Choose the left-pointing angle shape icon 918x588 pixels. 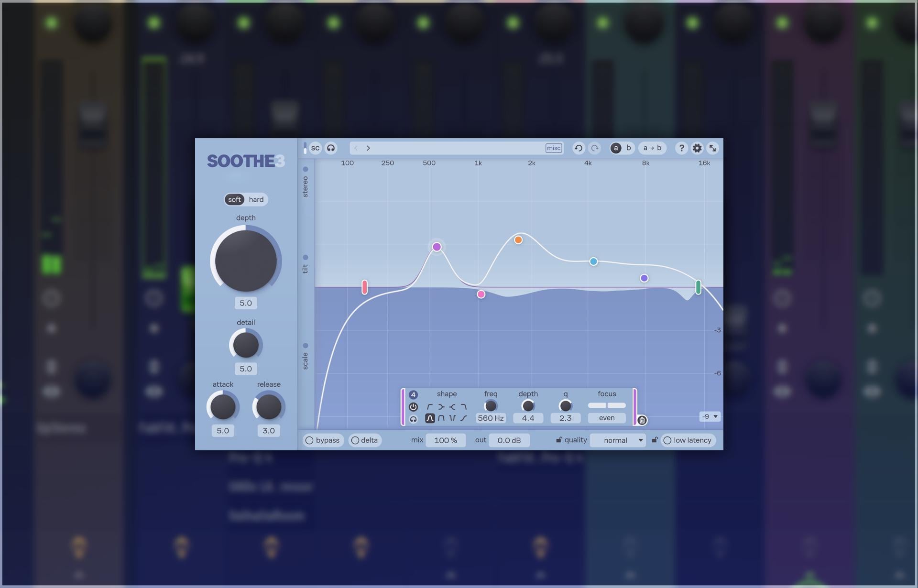click(x=452, y=407)
